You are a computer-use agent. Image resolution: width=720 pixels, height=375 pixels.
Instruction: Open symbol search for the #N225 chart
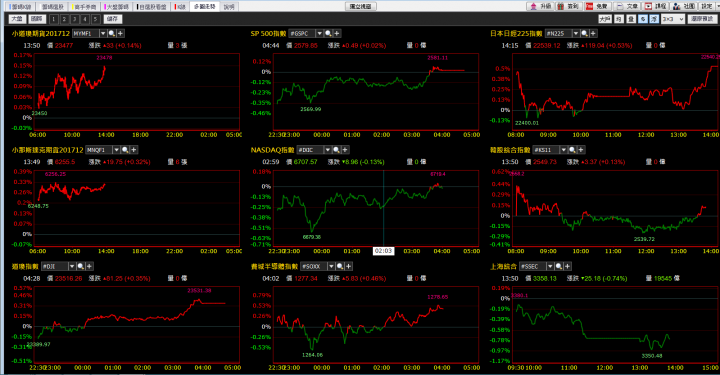[x=585, y=34]
